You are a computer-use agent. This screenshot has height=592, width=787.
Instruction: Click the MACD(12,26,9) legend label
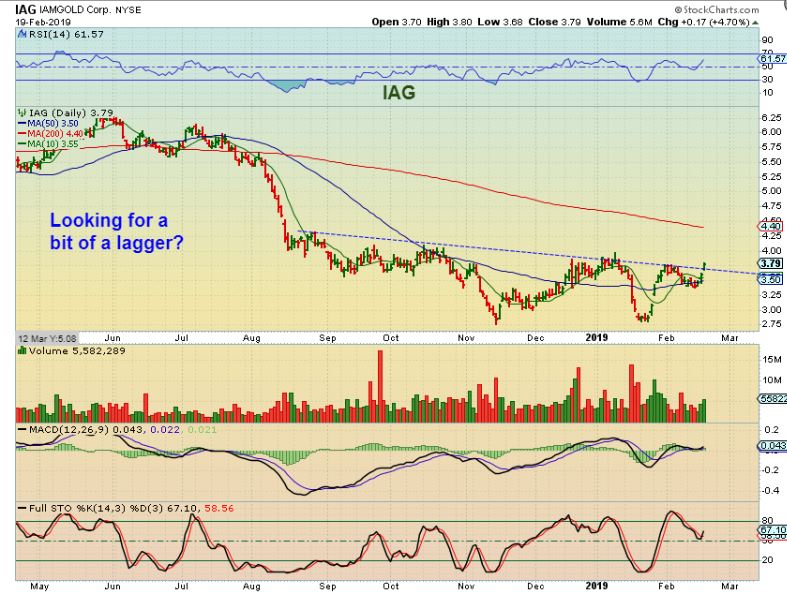click(x=69, y=430)
